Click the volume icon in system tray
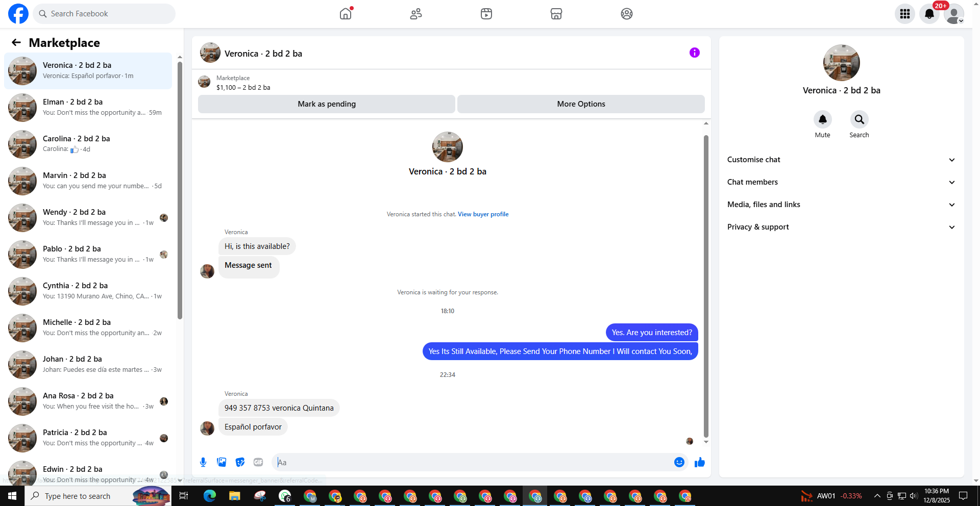The image size is (980, 506). 914,496
